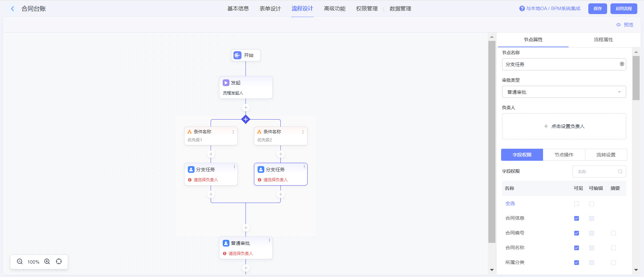Viewport: 644px width, 277px height.
Task: Switch to the 流程属性 tab
Action: pos(603,40)
